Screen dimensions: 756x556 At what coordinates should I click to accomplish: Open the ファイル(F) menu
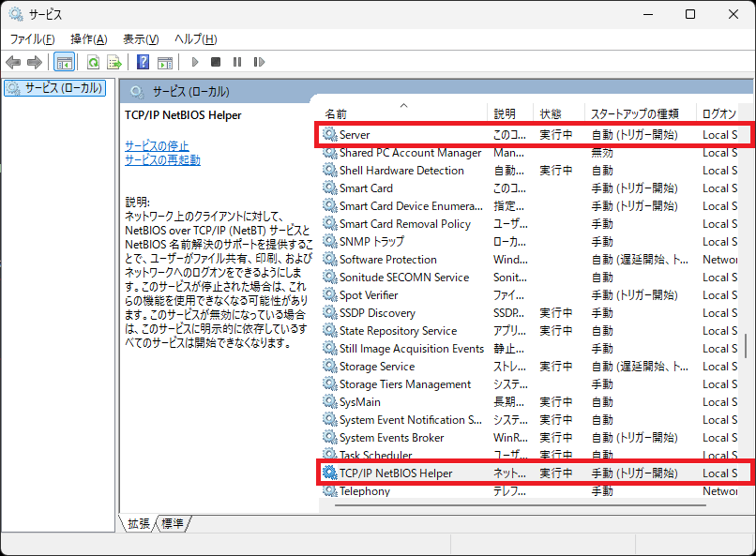tap(32, 38)
